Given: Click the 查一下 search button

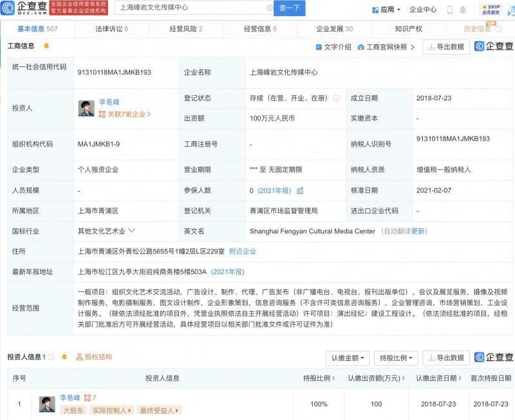Looking at the screenshot, I should pos(290,8).
